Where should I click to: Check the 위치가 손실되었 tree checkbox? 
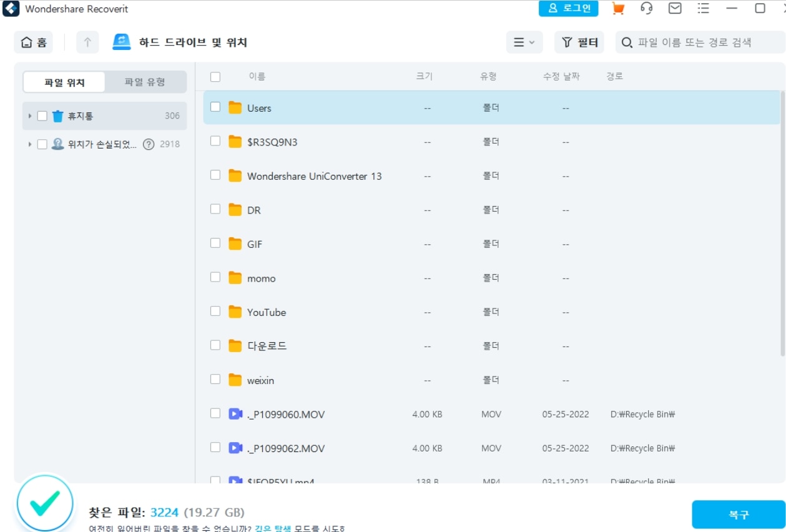pos(42,144)
